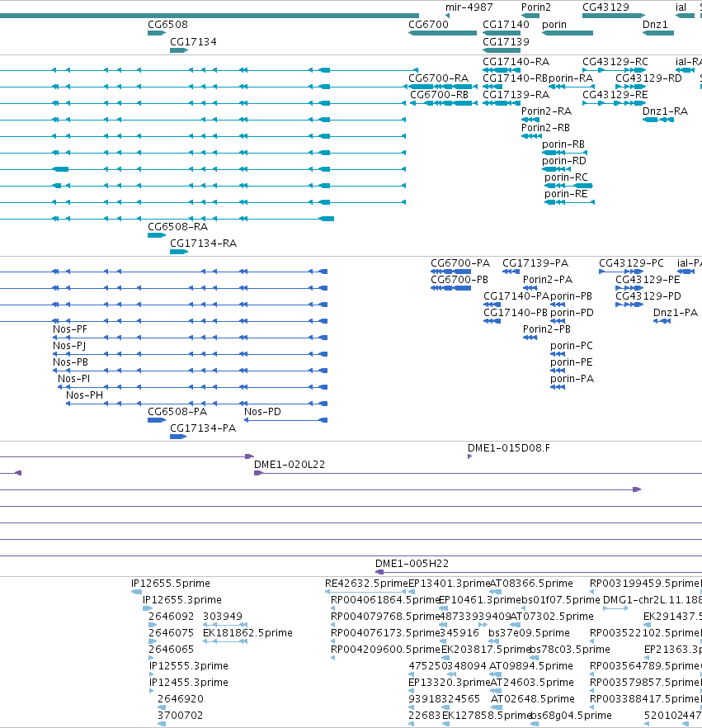Click the CG6700-PA protein label
Viewport: 702px width, 728px height.
pyautogui.click(x=460, y=263)
